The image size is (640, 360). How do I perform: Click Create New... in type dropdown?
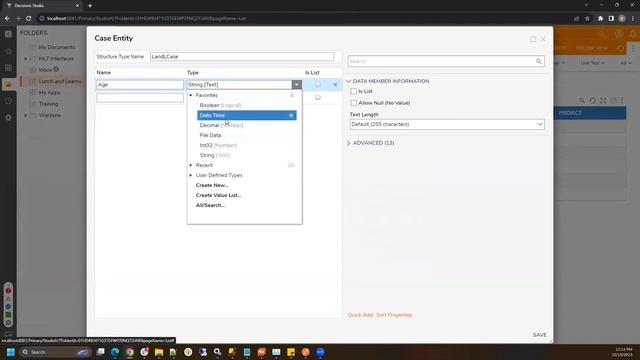[x=212, y=185]
